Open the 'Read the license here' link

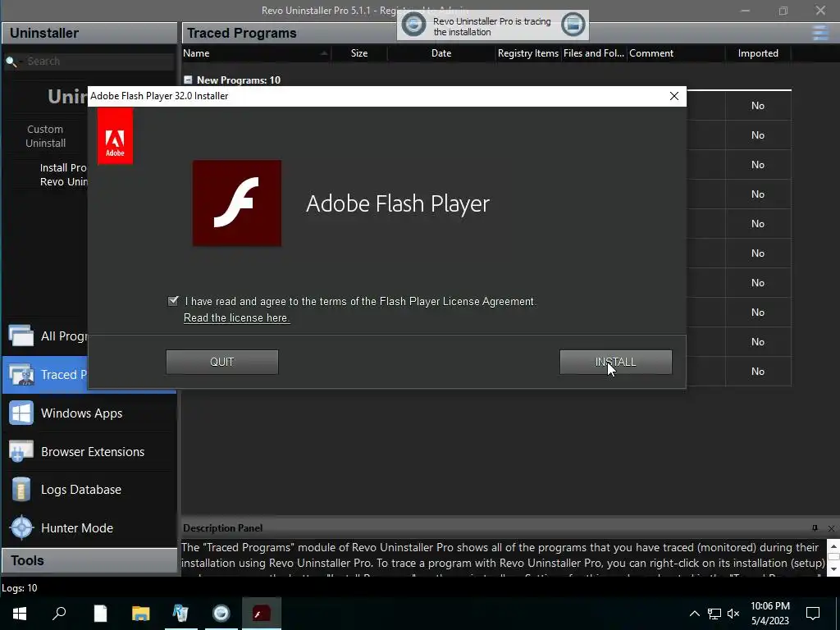[237, 317]
